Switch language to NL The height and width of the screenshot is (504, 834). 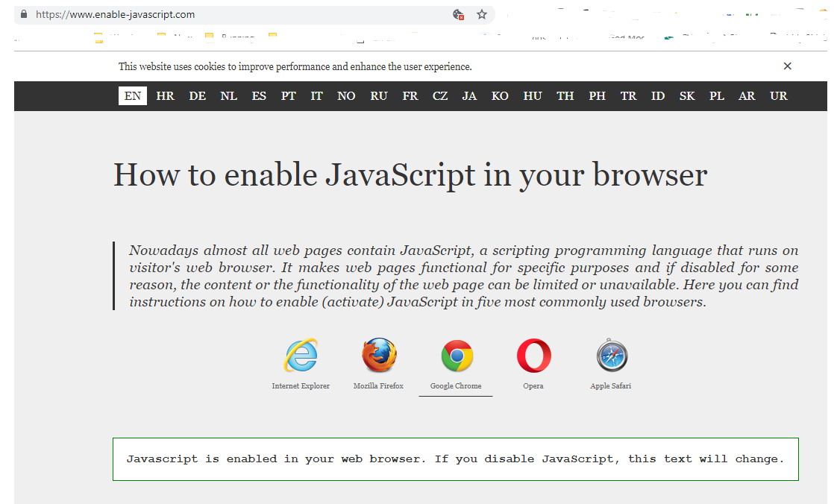point(229,95)
